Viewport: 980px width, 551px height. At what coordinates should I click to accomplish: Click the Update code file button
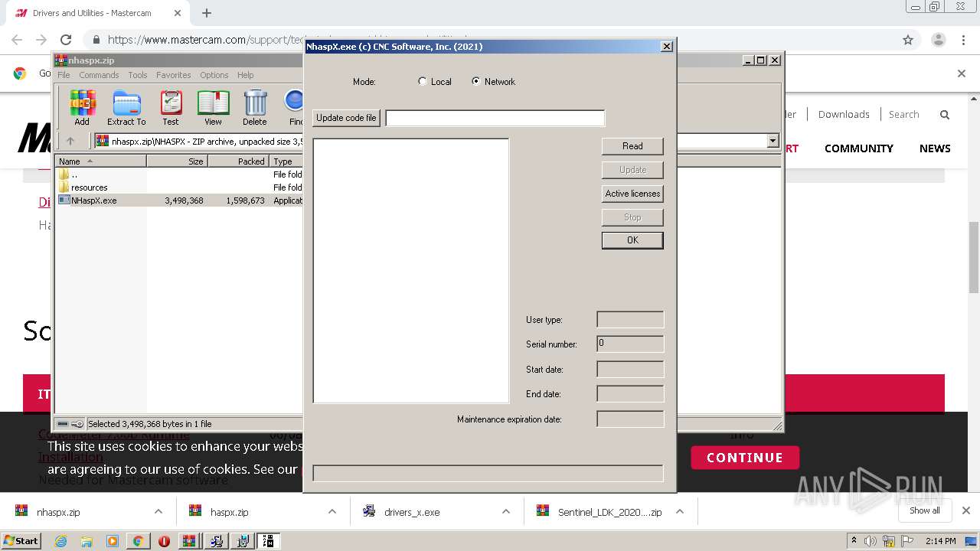coord(346,118)
